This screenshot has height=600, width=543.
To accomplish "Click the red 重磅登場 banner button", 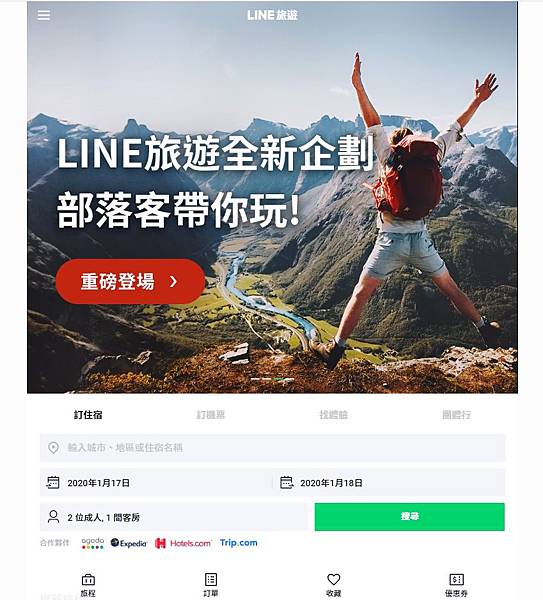I will click(x=130, y=282).
